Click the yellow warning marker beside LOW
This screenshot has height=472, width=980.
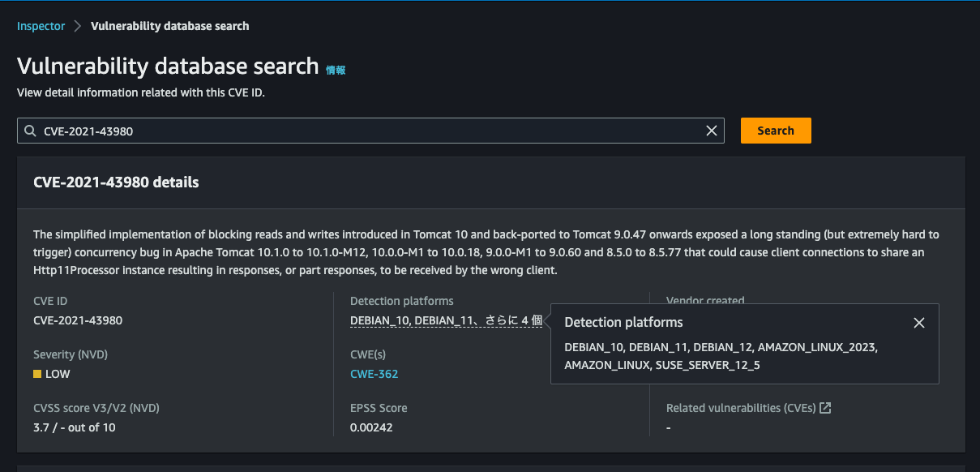click(x=37, y=374)
